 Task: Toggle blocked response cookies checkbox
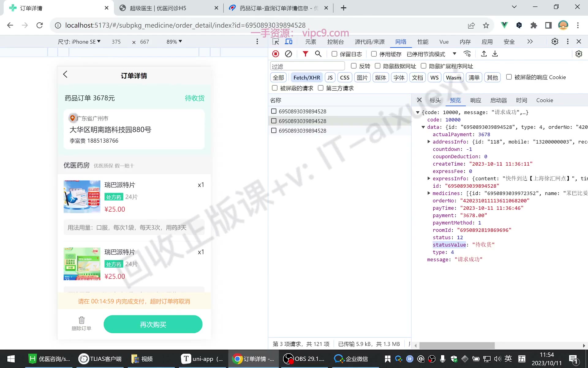(509, 77)
